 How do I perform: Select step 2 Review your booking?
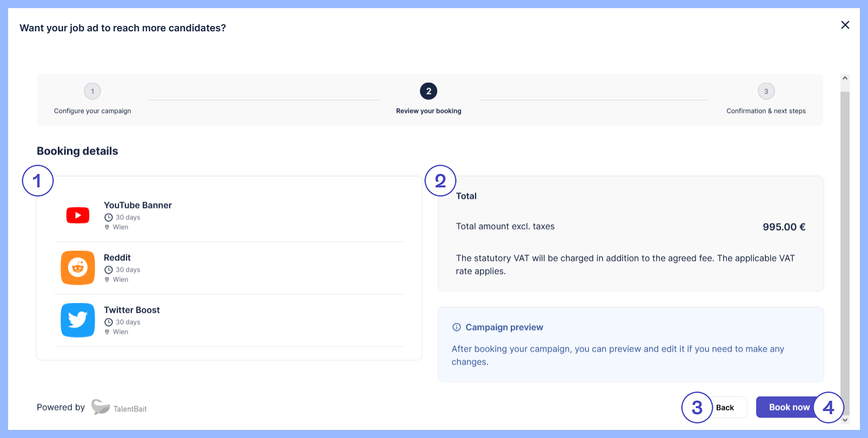[x=429, y=91]
